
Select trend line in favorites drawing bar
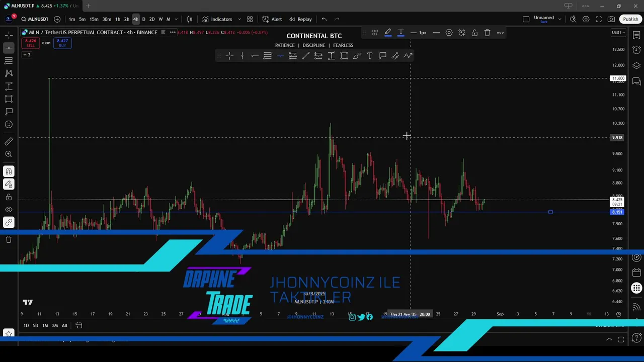pos(305,56)
